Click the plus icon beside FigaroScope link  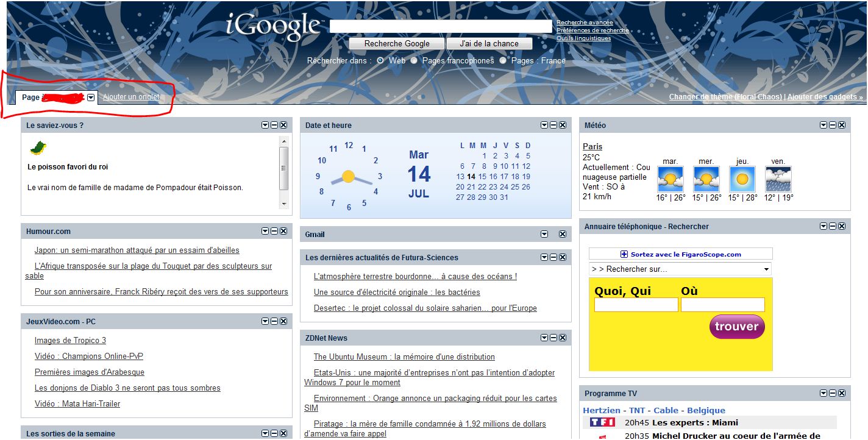click(624, 254)
